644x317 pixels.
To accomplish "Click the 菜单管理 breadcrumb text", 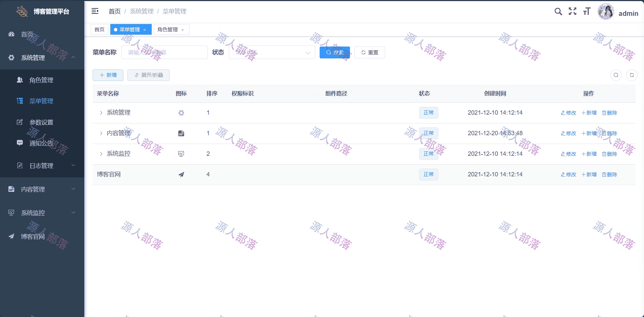I will coord(174,11).
